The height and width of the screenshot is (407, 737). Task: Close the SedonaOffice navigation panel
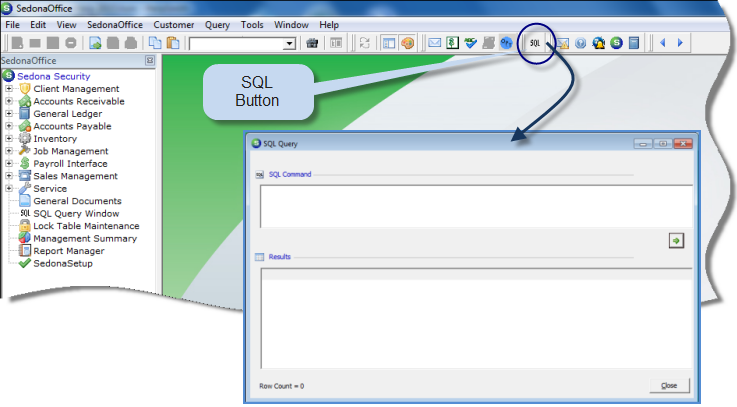pos(149,61)
